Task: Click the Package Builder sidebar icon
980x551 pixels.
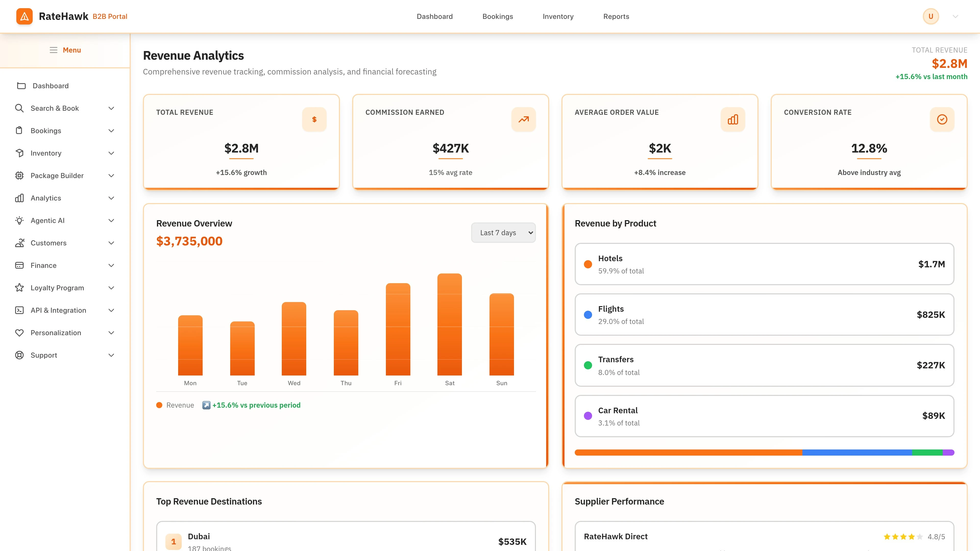Action: 20,175
